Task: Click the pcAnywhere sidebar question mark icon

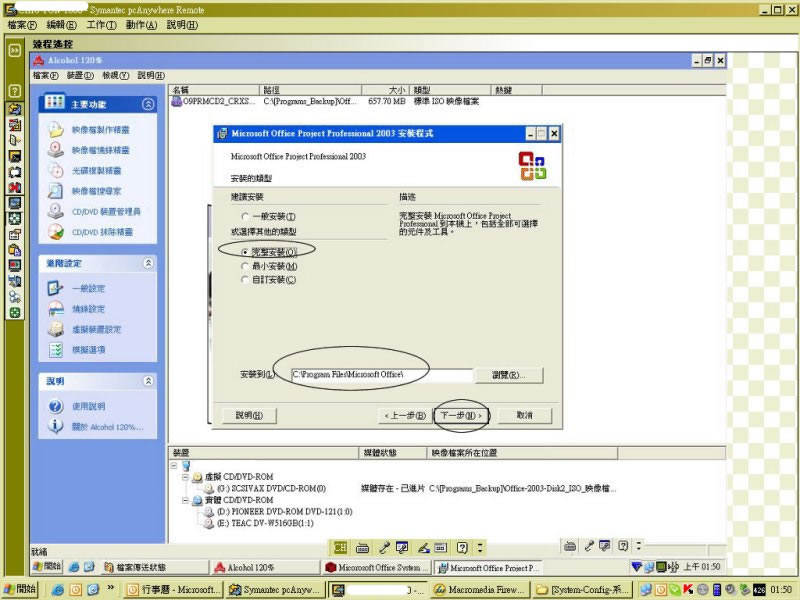Action: 15,91
